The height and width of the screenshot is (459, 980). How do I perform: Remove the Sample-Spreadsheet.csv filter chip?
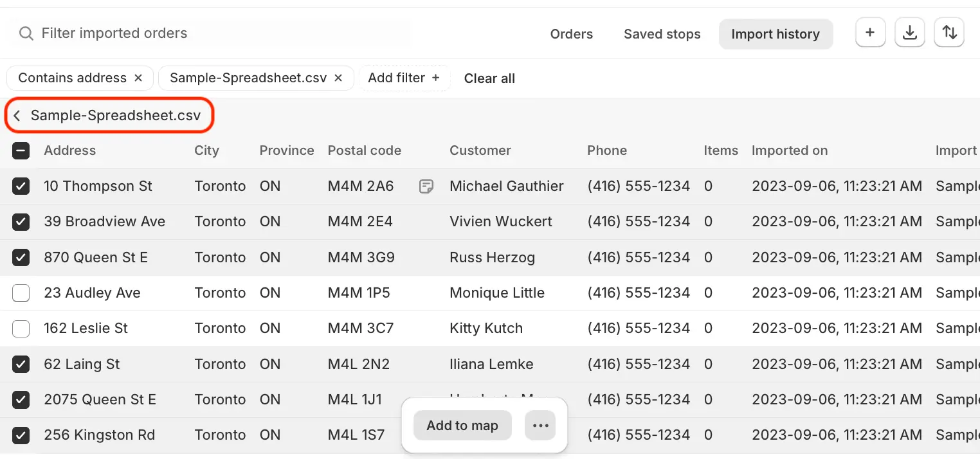tap(339, 78)
